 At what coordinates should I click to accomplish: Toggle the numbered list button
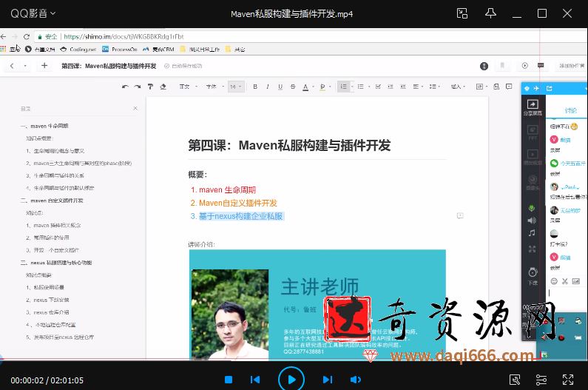click(x=343, y=87)
